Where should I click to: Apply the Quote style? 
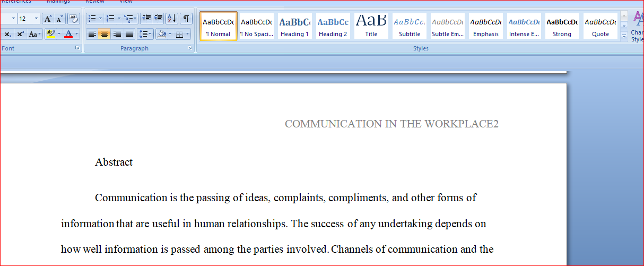(x=601, y=26)
